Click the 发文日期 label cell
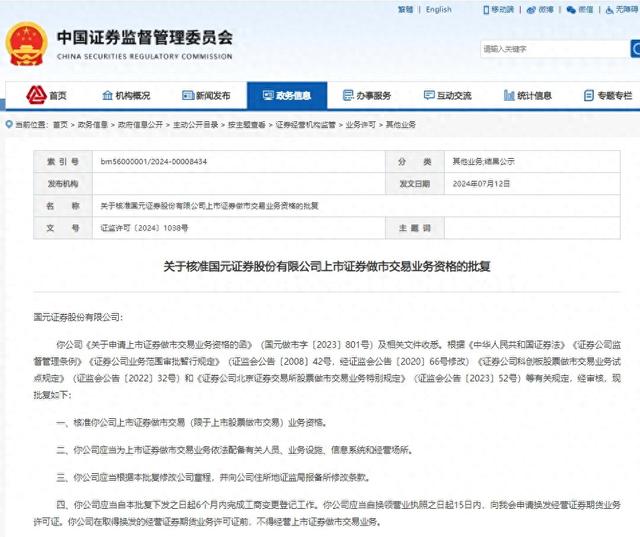 click(x=415, y=184)
